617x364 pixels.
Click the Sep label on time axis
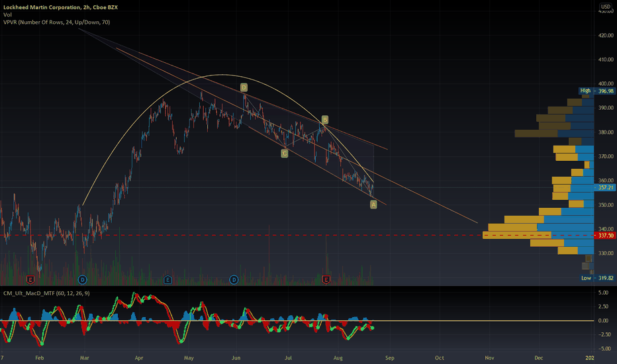click(389, 357)
